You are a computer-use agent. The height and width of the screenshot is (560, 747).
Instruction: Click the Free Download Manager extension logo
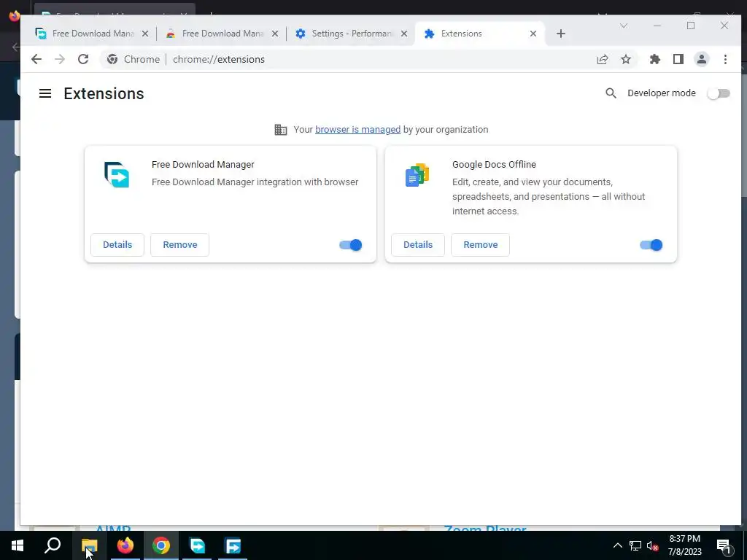click(117, 175)
